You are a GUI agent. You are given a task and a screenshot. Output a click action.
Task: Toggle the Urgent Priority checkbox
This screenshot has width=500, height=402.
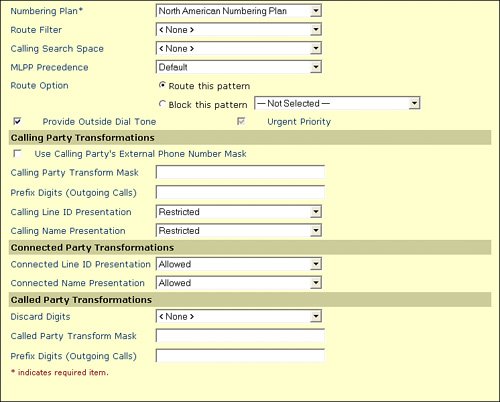point(241,121)
